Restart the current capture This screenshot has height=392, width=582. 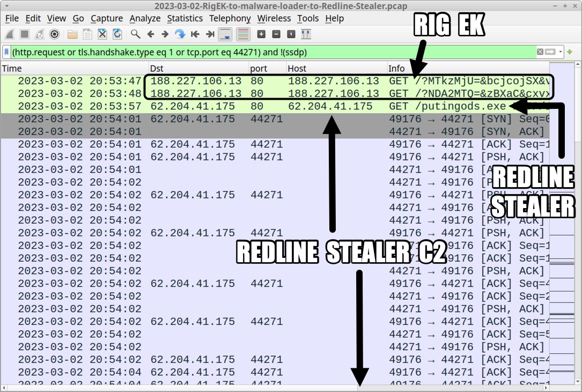click(x=39, y=34)
